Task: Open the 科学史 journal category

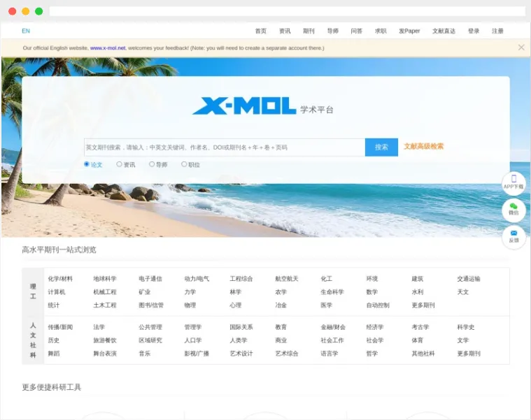Action: [x=466, y=327]
